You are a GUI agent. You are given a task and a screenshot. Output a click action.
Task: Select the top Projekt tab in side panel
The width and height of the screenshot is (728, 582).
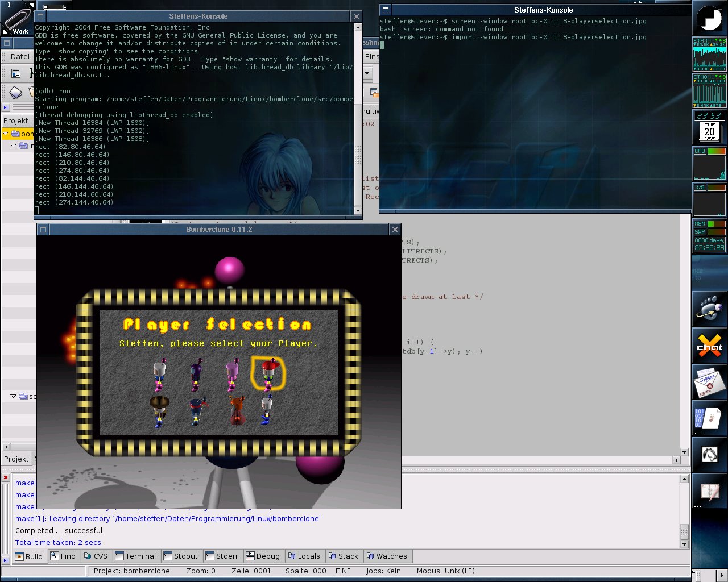(x=16, y=120)
